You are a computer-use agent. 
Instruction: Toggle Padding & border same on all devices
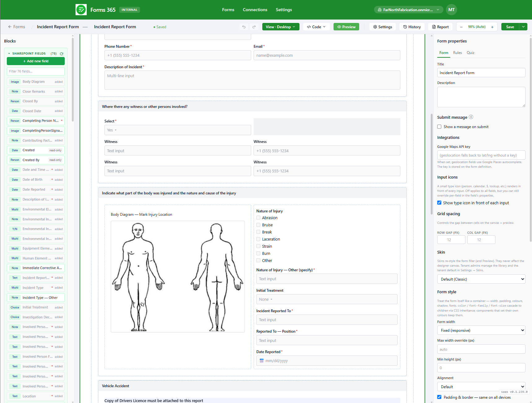(x=439, y=397)
